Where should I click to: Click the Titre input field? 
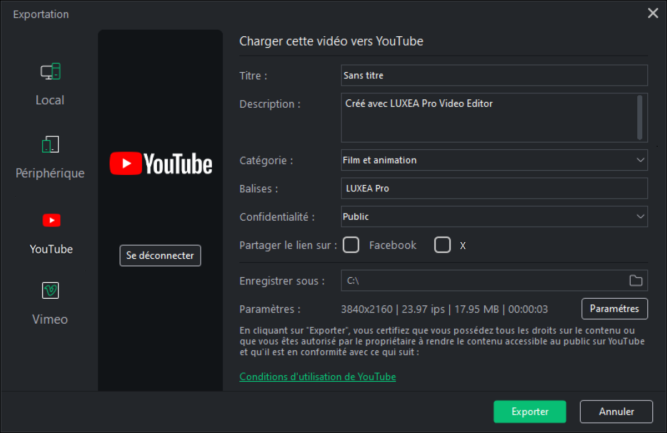click(x=494, y=75)
